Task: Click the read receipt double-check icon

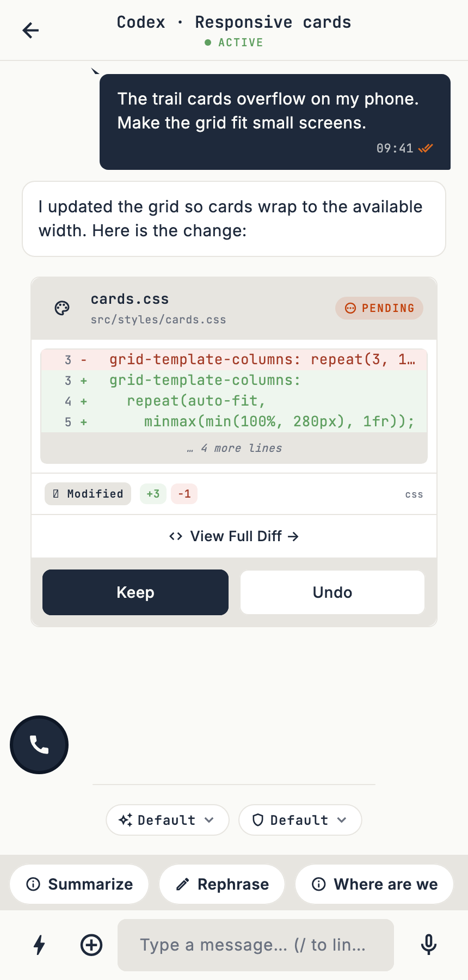Action: [x=426, y=148]
